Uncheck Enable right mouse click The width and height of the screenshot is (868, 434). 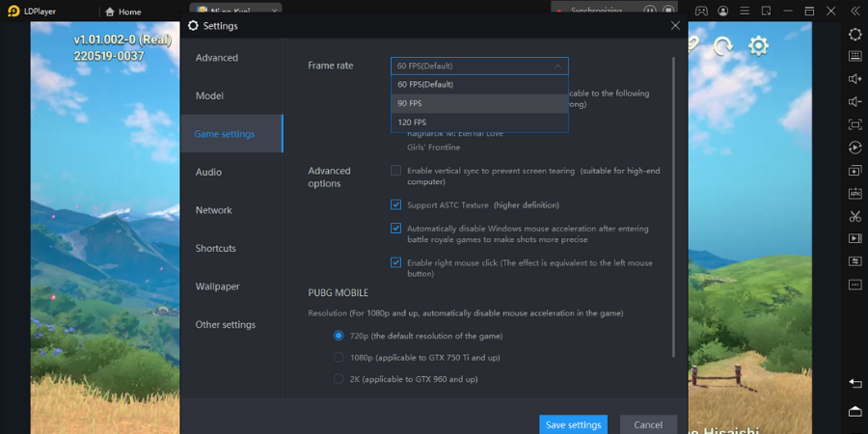pos(395,262)
